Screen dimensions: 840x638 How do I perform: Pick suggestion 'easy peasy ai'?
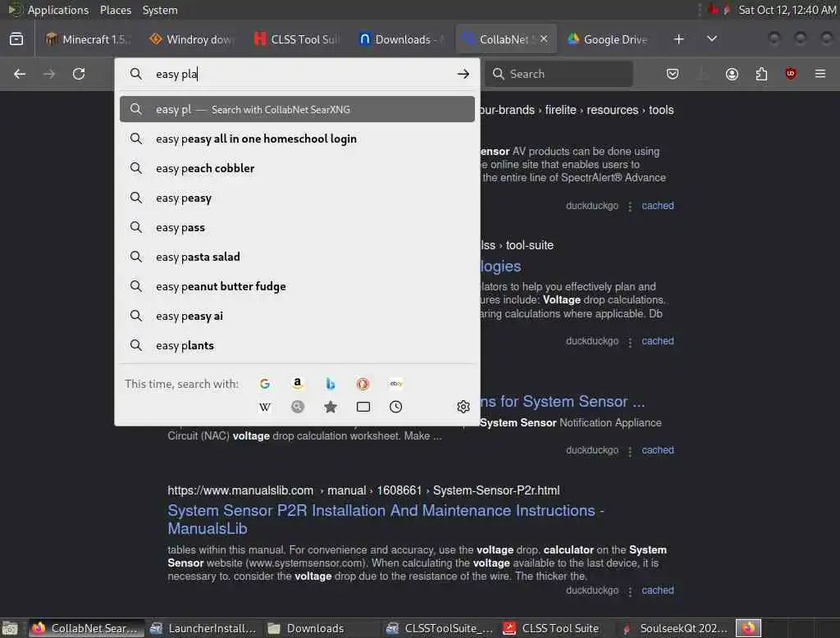pyautogui.click(x=297, y=316)
